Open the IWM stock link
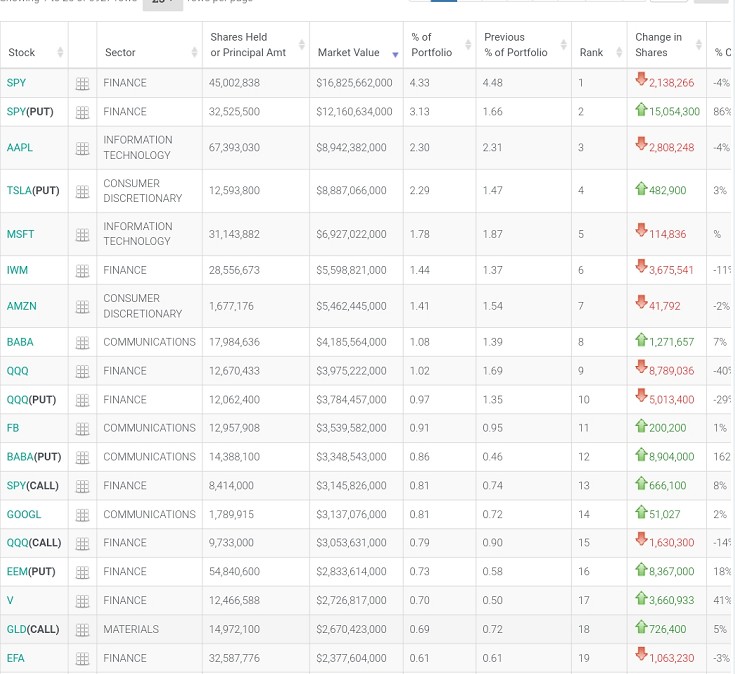The image size is (735, 674). coord(17,270)
